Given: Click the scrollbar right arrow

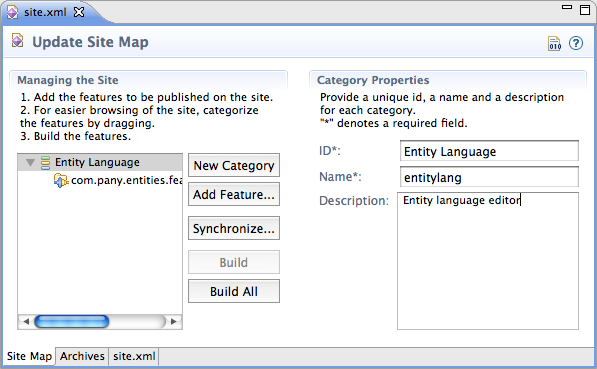Looking at the screenshot, I should pos(174,321).
